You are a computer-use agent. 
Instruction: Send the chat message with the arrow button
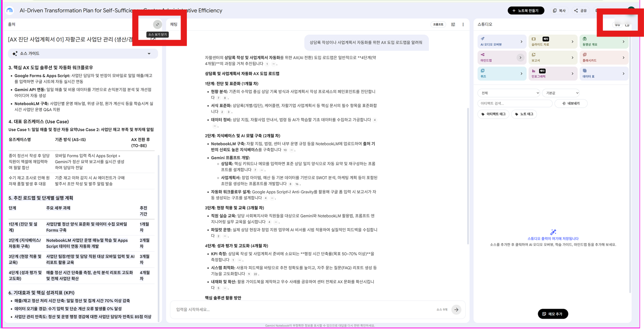coord(456,309)
